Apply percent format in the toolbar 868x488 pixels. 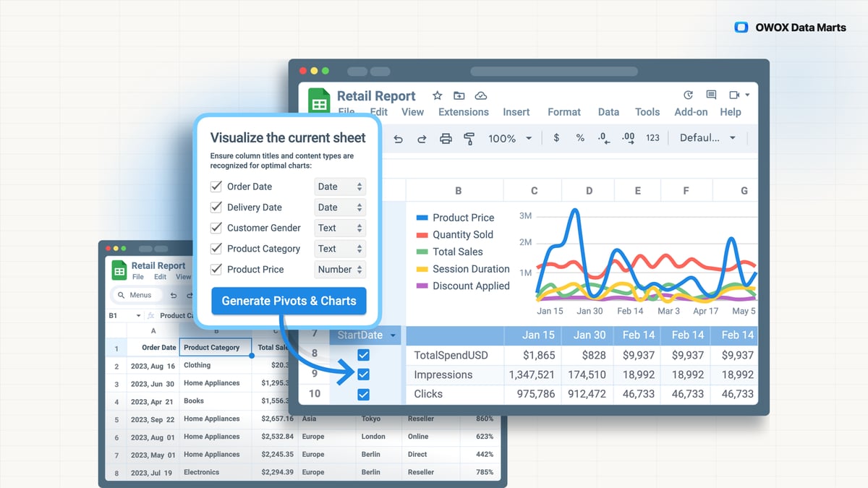click(x=580, y=138)
